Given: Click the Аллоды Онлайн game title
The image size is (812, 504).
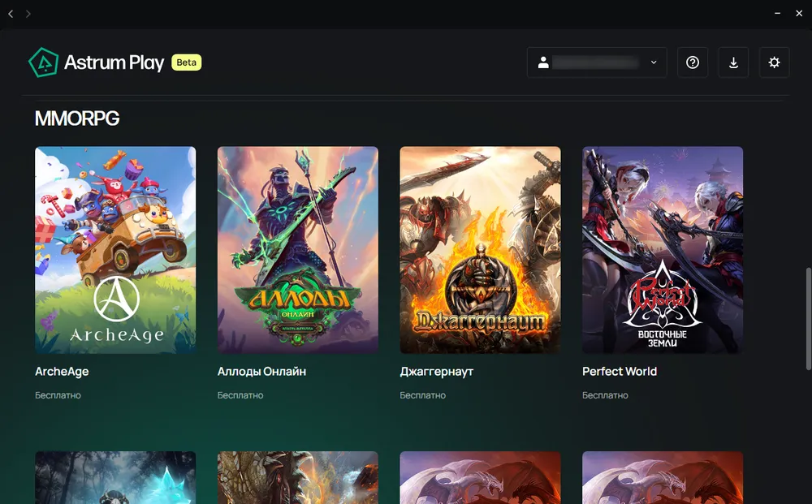Looking at the screenshot, I should tap(261, 372).
